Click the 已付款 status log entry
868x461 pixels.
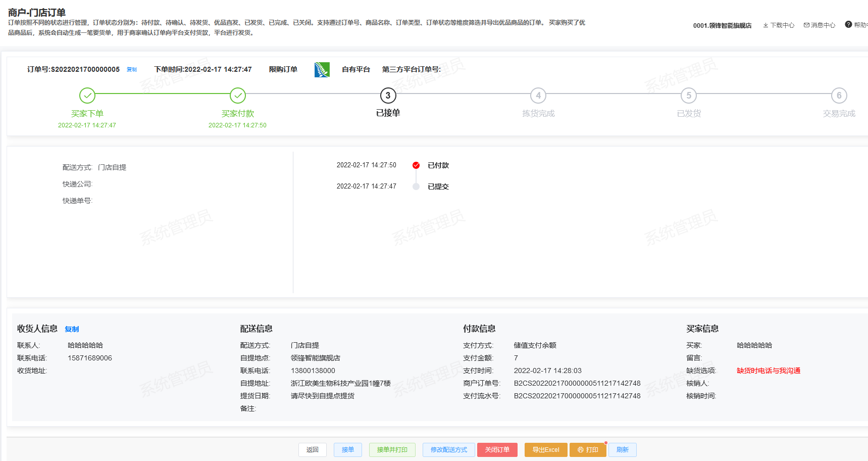pyautogui.click(x=438, y=165)
